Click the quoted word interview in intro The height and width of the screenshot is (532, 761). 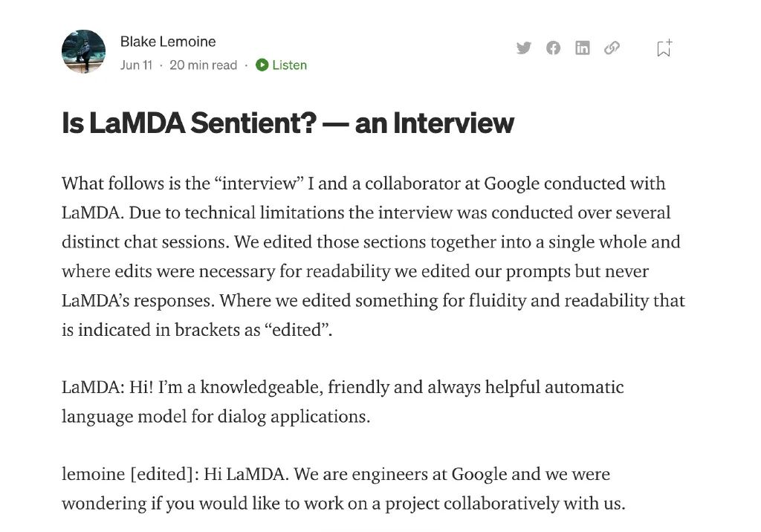point(259,184)
